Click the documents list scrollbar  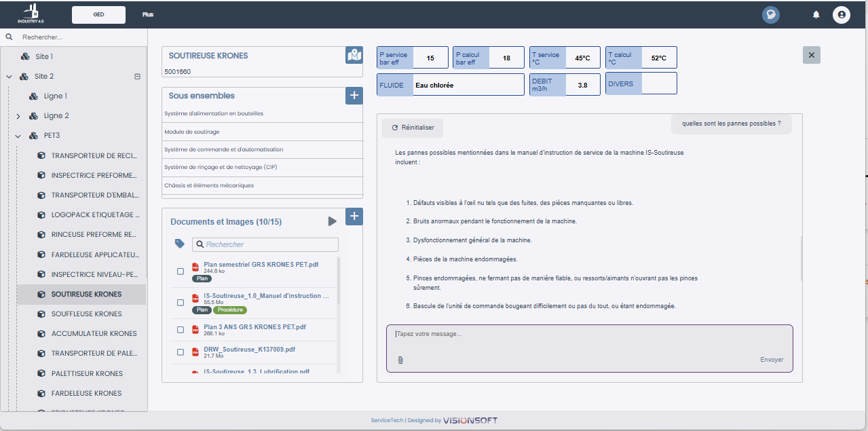click(x=339, y=280)
